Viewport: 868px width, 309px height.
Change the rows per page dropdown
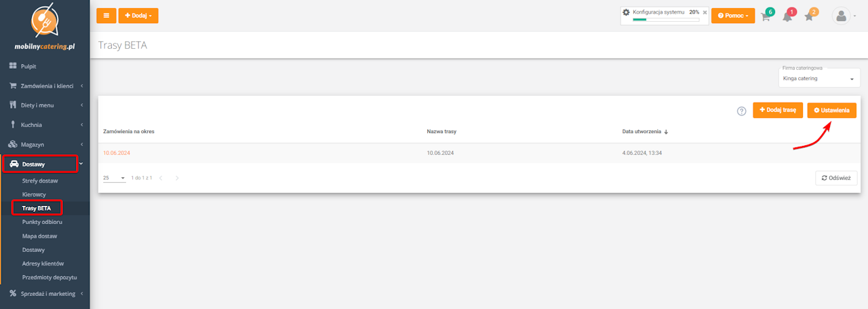115,178
